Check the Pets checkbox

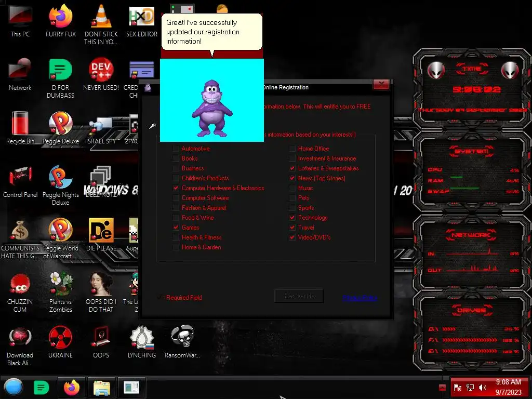point(292,197)
